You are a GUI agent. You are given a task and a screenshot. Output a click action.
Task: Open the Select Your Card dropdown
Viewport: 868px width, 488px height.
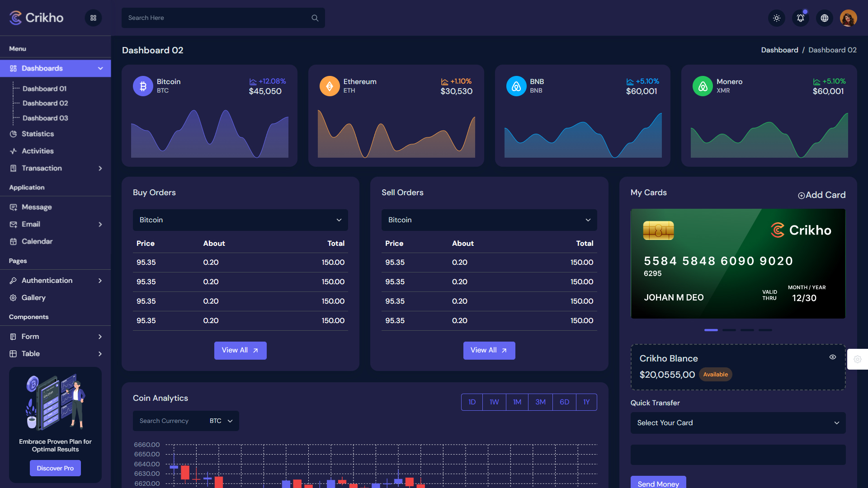point(738,422)
